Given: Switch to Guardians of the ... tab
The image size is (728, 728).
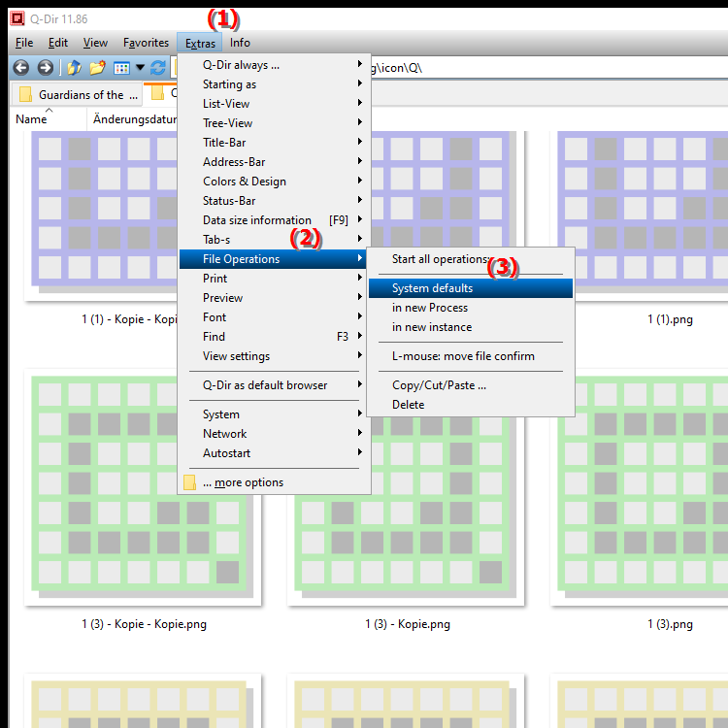Looking at the screenshot, I should tap(76, 95).
